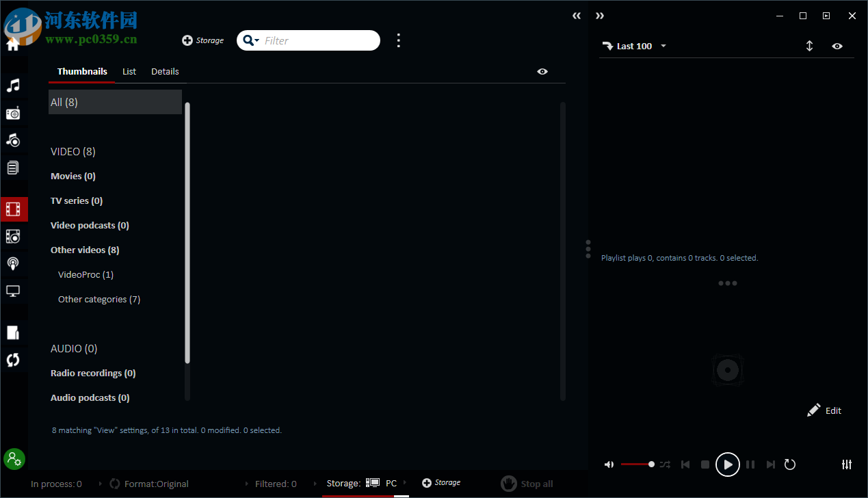Image resolution: width=868 pixels, height=498 pixels.
Task: Skip to the next track
Action: [x=771, y=464]
